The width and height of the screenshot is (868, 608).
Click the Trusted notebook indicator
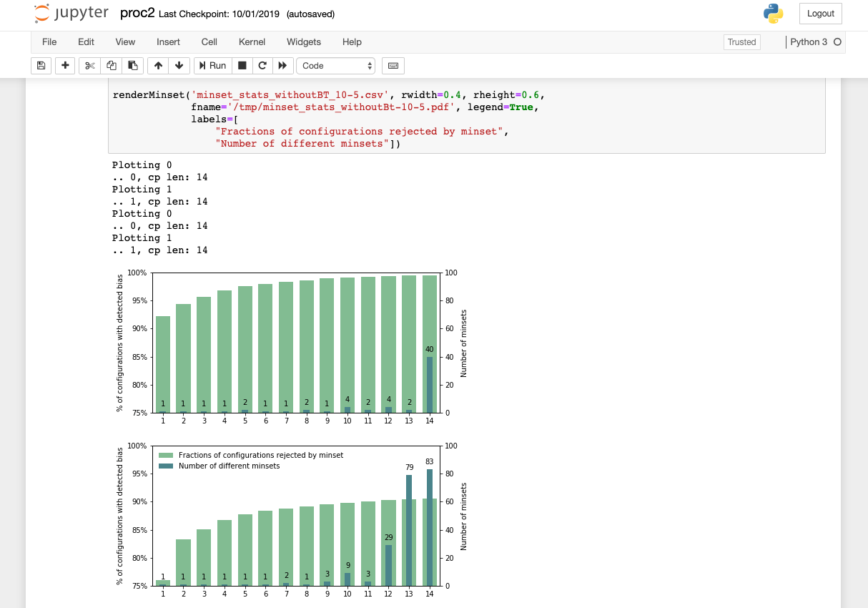pos(741,42)
